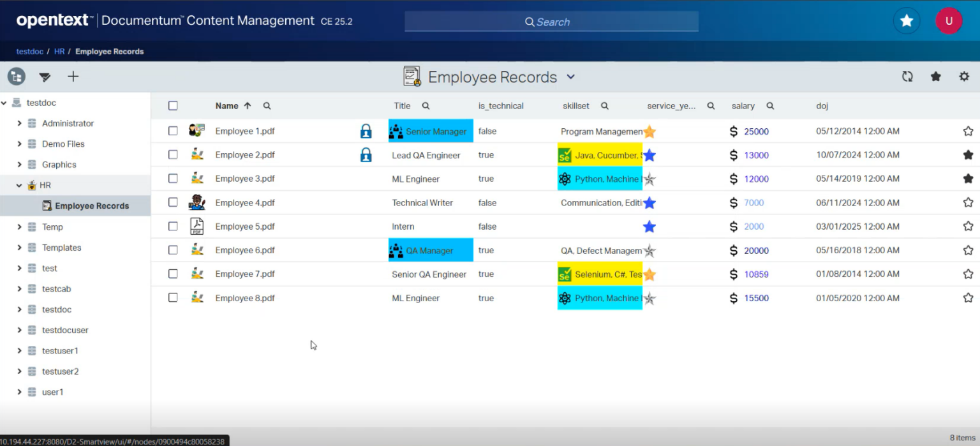Open settings with the gear icon
The width and height of the screenshot is (980, 446).
(963, 76)
